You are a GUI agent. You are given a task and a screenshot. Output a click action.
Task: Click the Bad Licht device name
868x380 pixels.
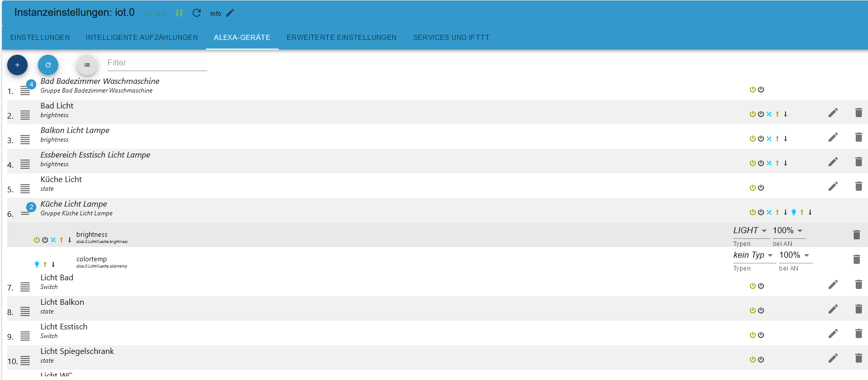click(x=57, y=106)
